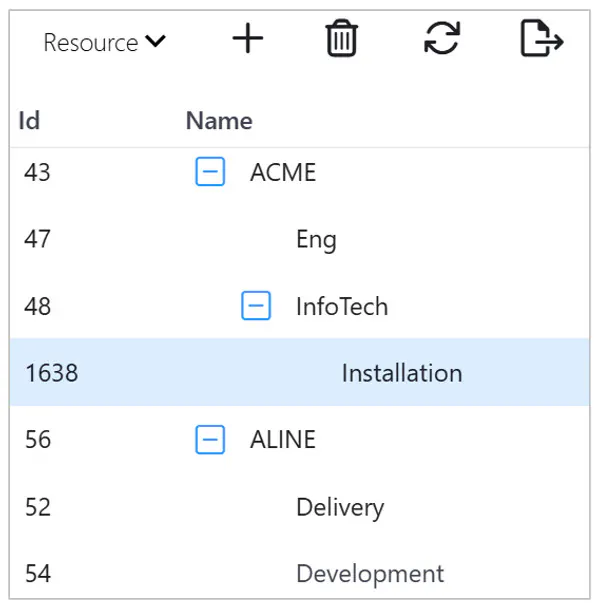
Task: Select the Delivery row
Action: (300, 506)
